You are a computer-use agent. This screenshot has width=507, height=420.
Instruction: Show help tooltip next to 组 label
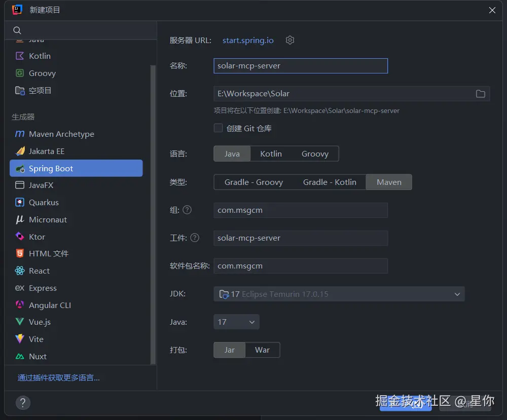point(187,210)
